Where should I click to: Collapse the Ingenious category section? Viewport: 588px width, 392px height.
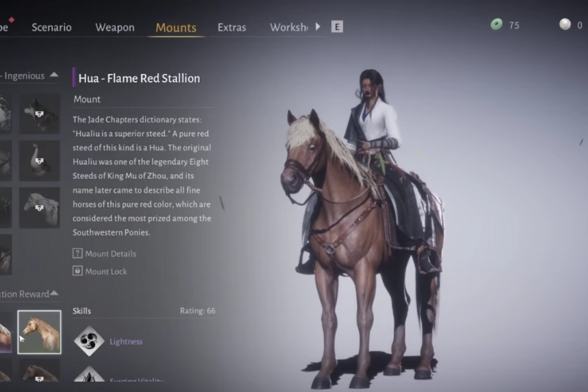point(54,75)
